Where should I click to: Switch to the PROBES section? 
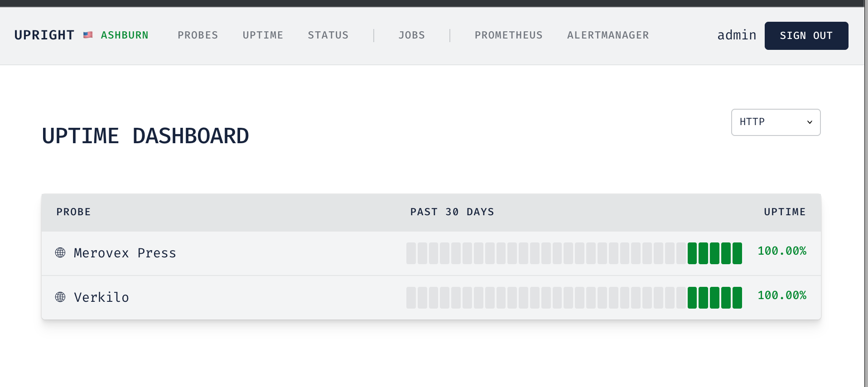pos(198,35)
